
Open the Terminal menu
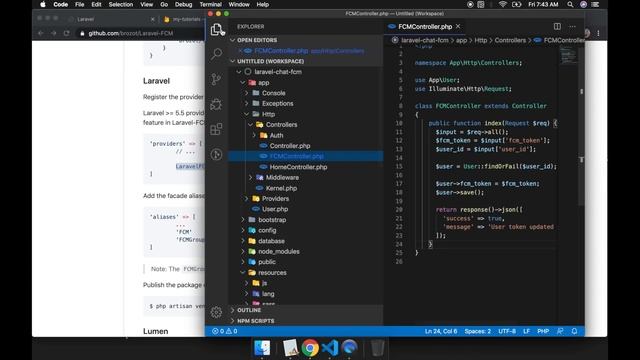point(211,4)
